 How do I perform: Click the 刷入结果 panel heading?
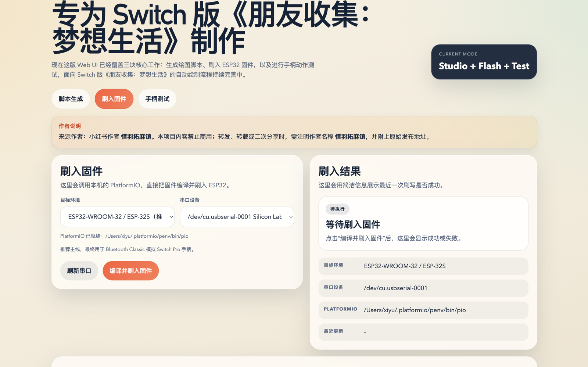(340, 171)
